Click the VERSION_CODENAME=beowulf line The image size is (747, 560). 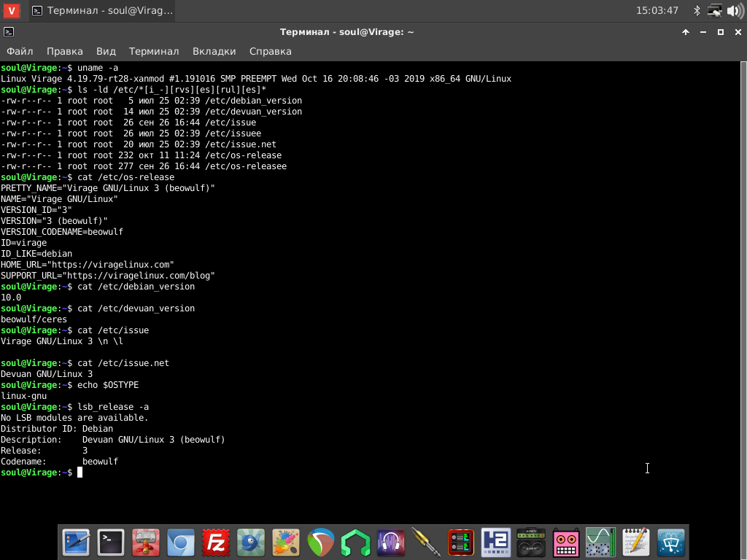(x=62, y=232)
